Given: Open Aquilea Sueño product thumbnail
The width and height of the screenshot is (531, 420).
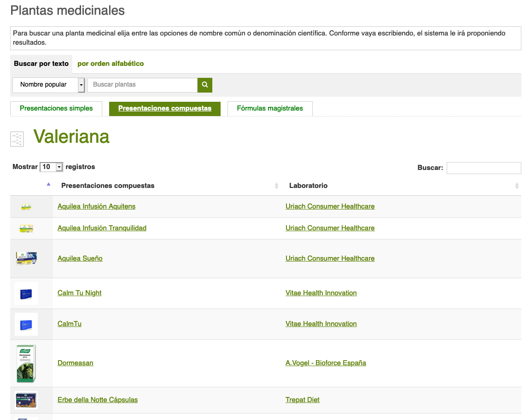Looking at the screenshot, I should [x=26, y=258].
